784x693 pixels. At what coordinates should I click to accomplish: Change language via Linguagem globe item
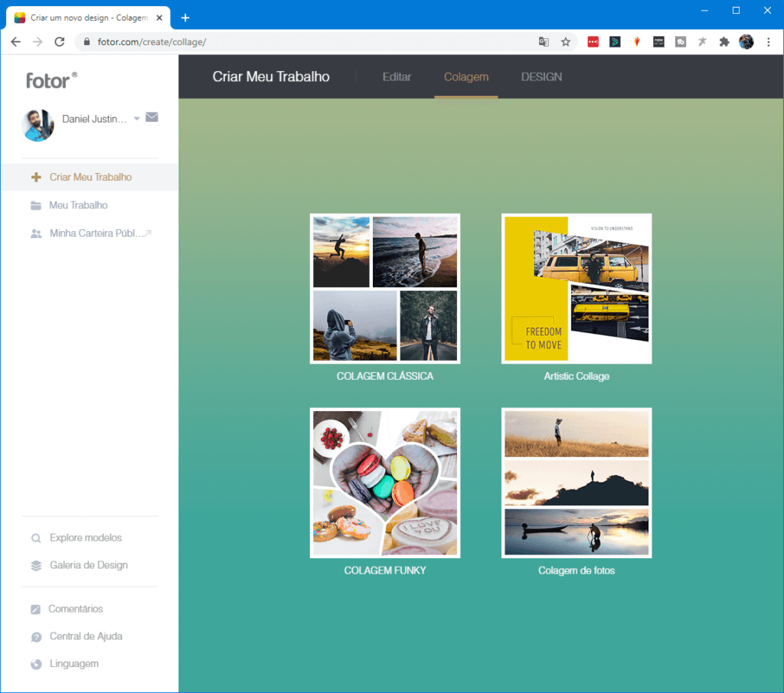click(73, 664)
